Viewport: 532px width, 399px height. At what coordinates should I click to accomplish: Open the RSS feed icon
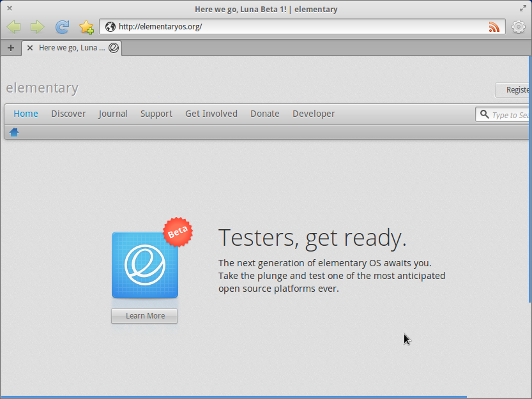pos(494,27)
